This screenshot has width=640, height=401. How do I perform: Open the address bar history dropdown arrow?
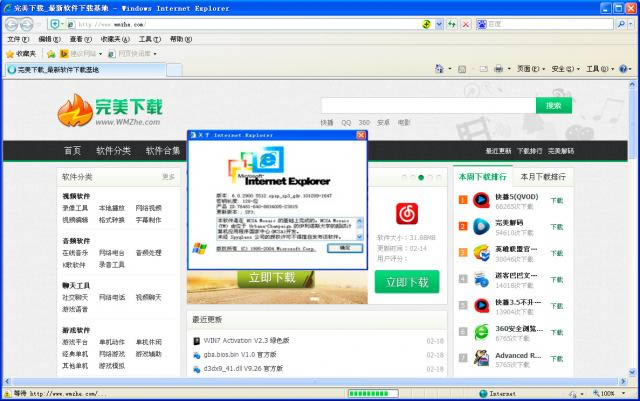pyautogui.click(x=439, y=25)
